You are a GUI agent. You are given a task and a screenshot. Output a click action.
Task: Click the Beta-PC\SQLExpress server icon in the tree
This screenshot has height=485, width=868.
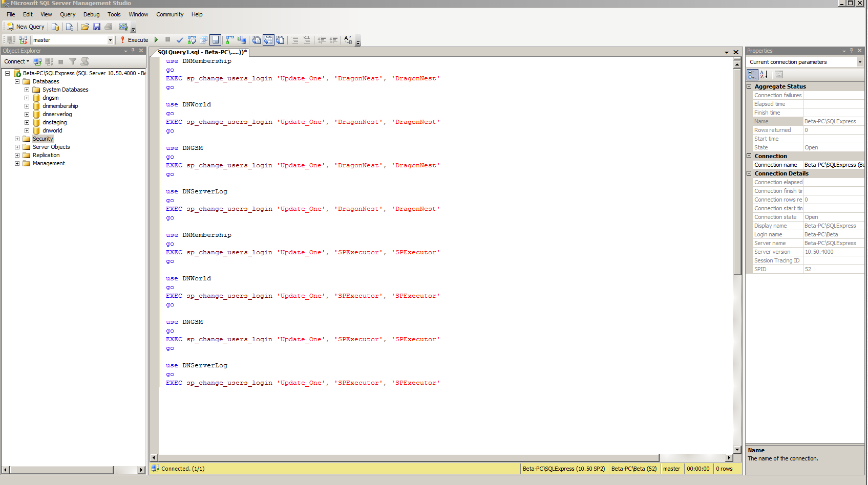[17, 73]
